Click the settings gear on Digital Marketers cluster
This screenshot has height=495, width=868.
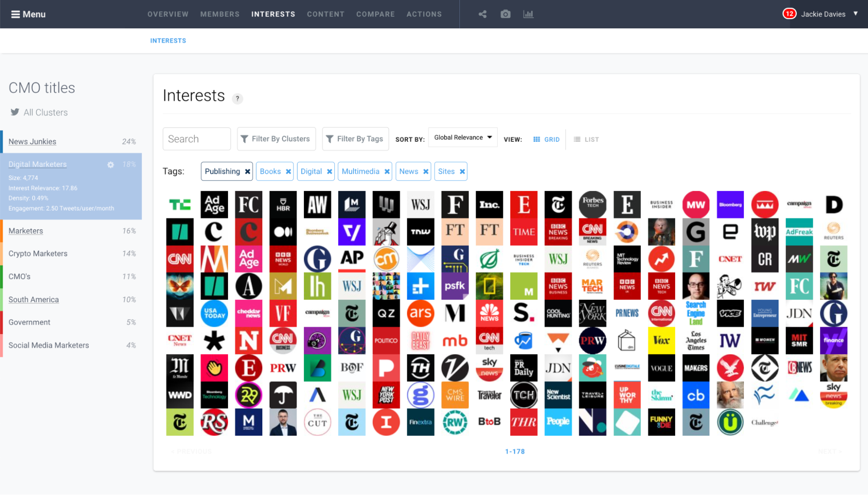click(x=110, y=164)
